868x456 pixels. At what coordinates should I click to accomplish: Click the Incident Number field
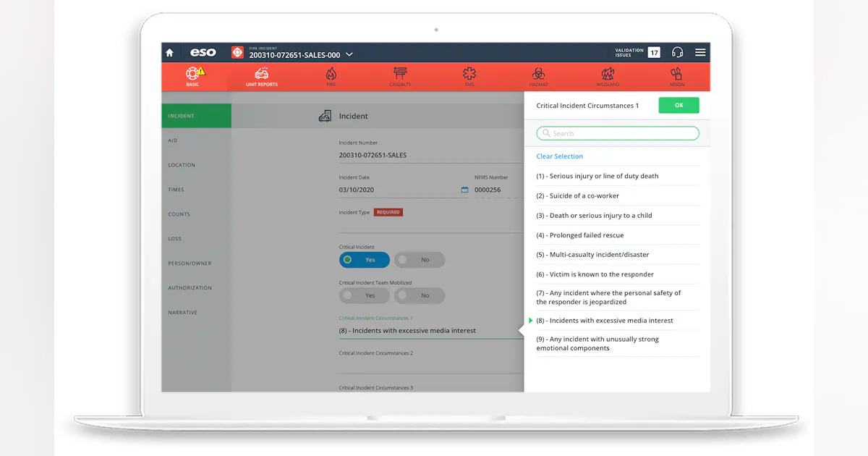(431, 155)
